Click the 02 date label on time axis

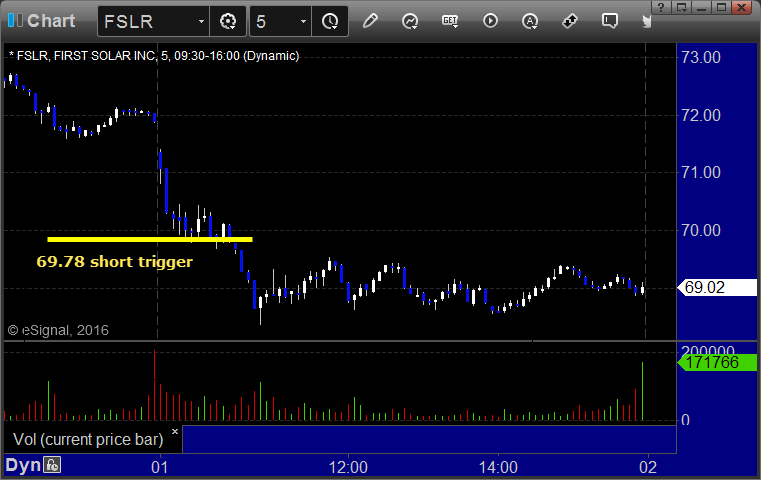coord(648,467)
